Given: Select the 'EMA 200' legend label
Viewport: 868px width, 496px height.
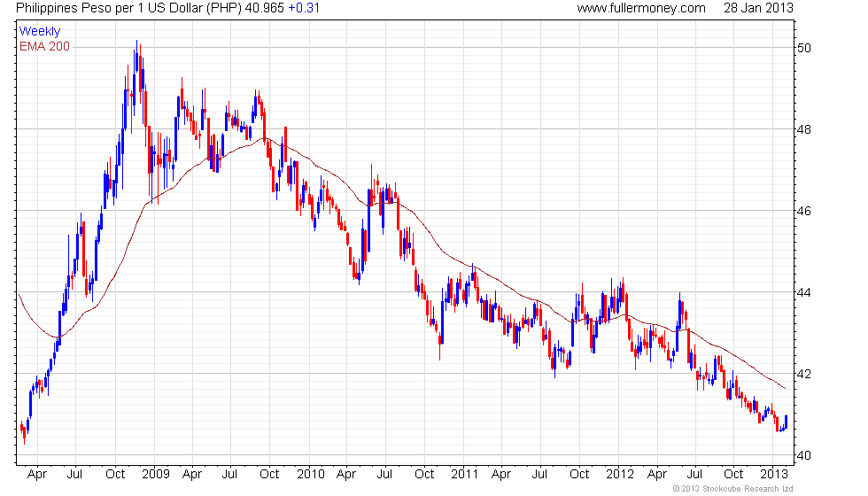Looking at the screenshot, I should [x=45, y=46].
